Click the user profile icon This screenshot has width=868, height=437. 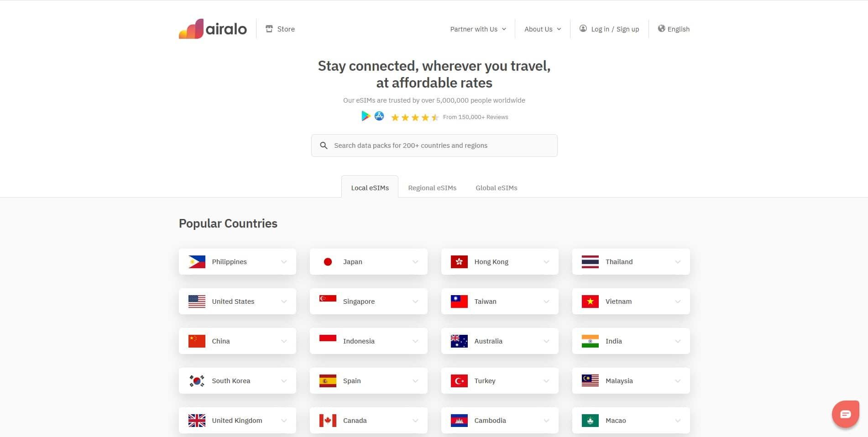(x=583, y=29)
